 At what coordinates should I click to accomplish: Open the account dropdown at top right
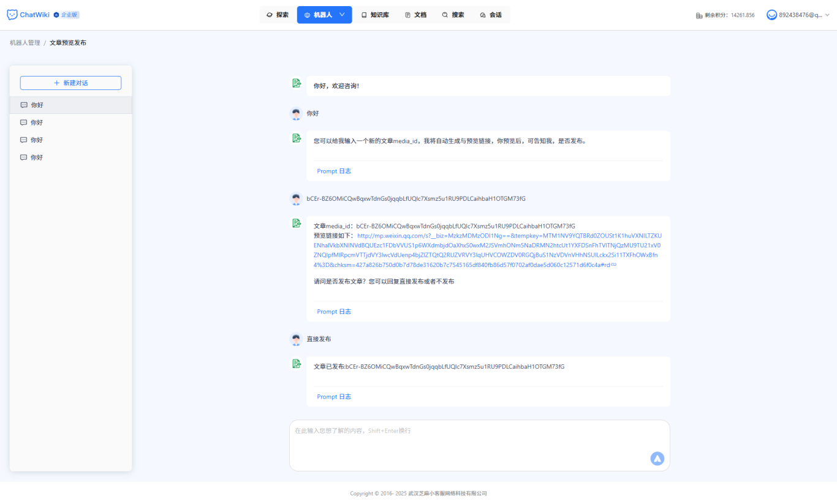pos(829,14)
